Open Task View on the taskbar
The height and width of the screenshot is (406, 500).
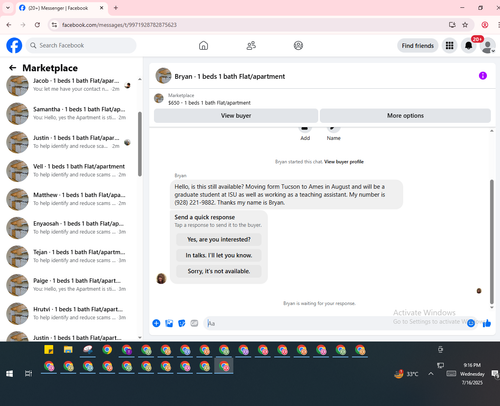point(29,374)
